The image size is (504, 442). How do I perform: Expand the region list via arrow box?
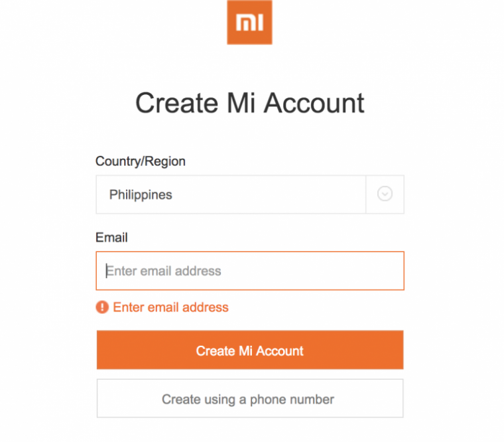pos(385,194)
